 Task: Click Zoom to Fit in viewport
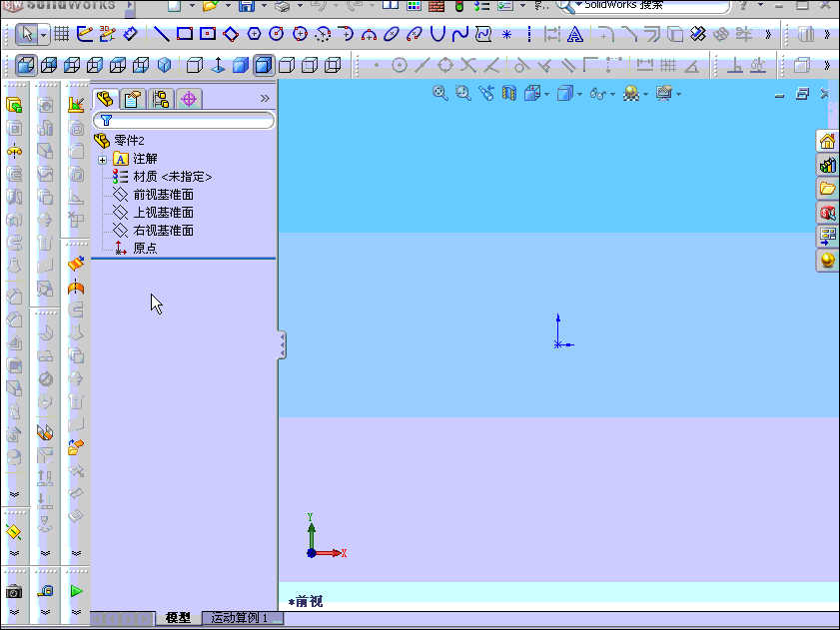440,93
